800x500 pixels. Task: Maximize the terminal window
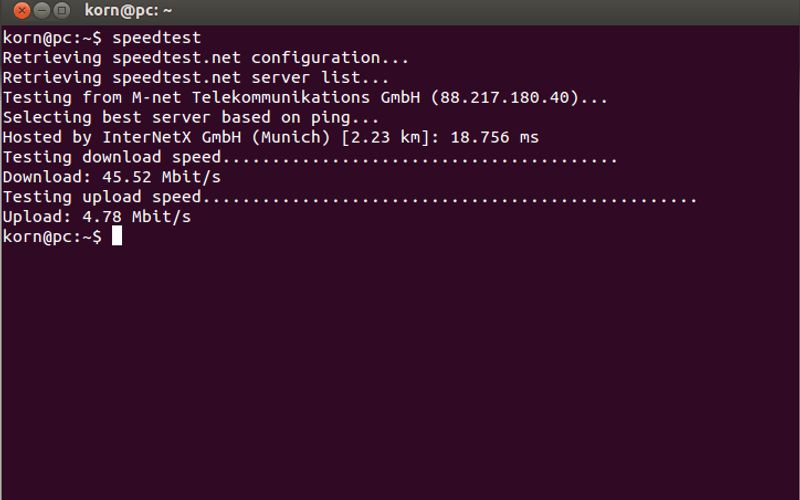(62, 11)
